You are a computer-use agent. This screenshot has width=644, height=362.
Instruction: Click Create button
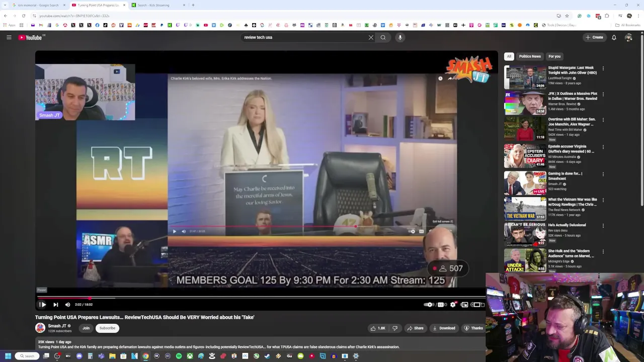coord(594,37)
